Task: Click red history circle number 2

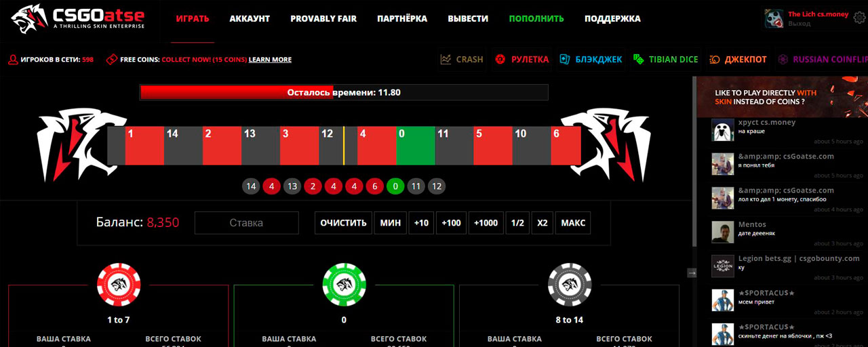Action: point(313,186)
